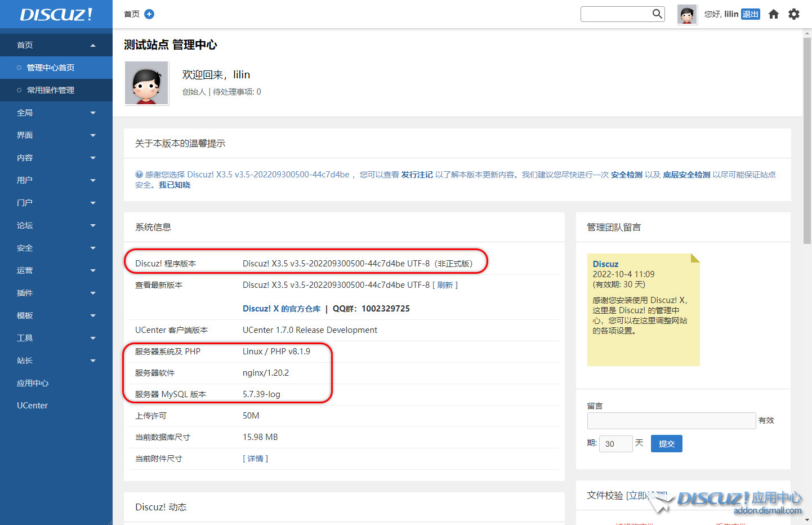
Task: Click the blue plus icon beside 首页
Action: (149, 14)
